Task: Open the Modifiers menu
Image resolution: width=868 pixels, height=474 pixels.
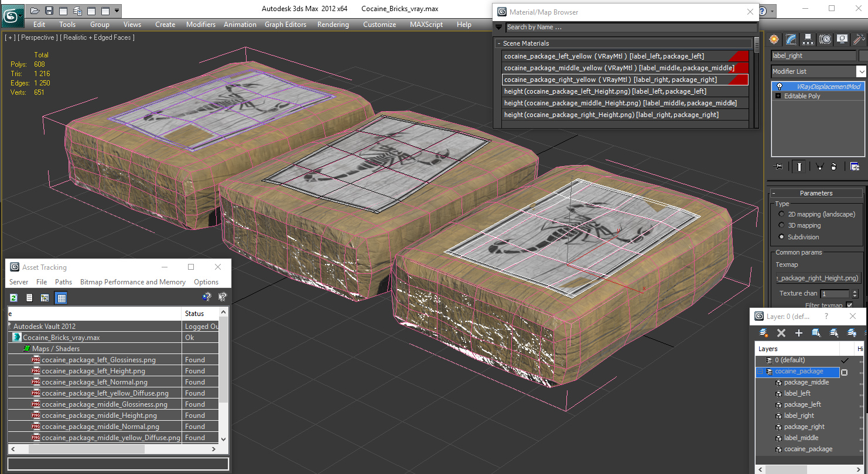Action: pyautogui.click(x=201, y=25)
